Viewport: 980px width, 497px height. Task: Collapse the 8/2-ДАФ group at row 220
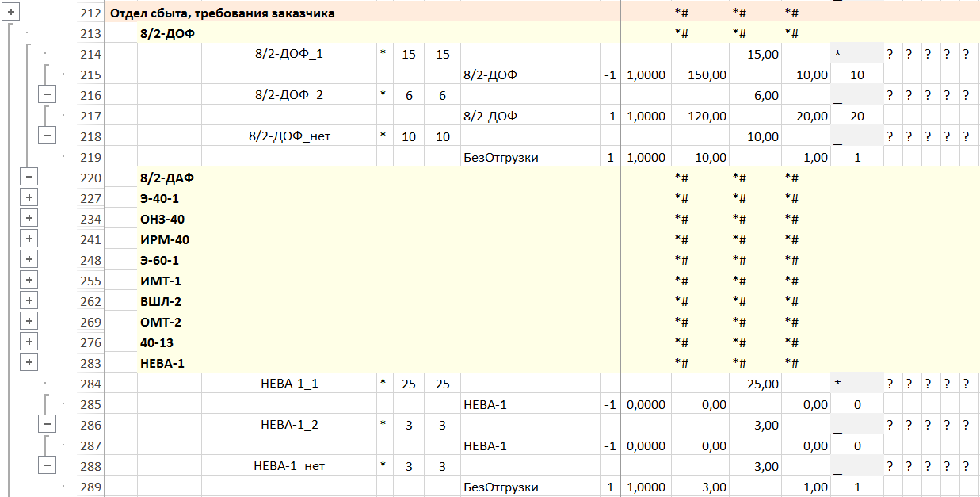29,177
